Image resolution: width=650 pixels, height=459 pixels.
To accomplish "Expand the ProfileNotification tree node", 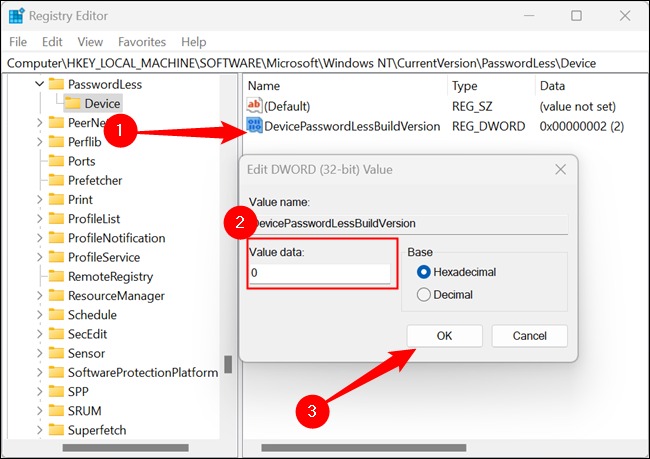I will tap(39, 238).
